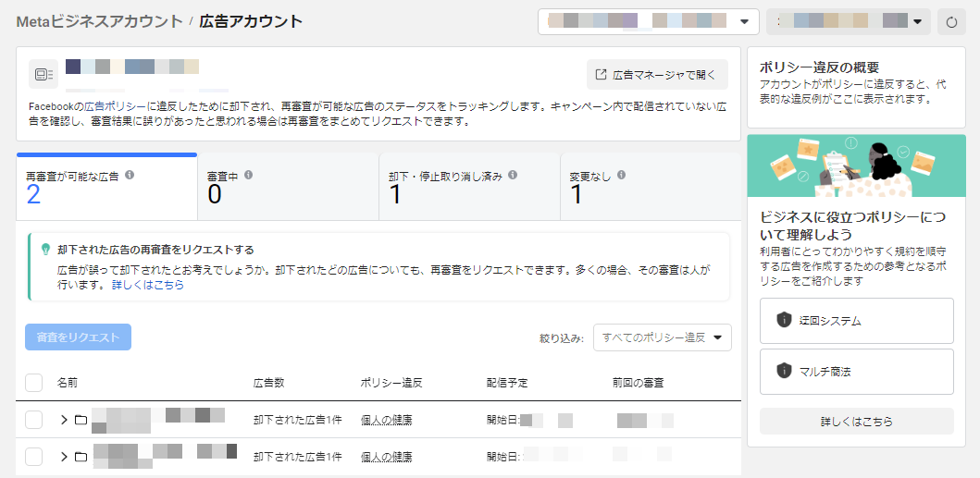The height and width of the screenshot is (478, 980).
Task: Check the second campaign row checkbox
Action: 34,457
